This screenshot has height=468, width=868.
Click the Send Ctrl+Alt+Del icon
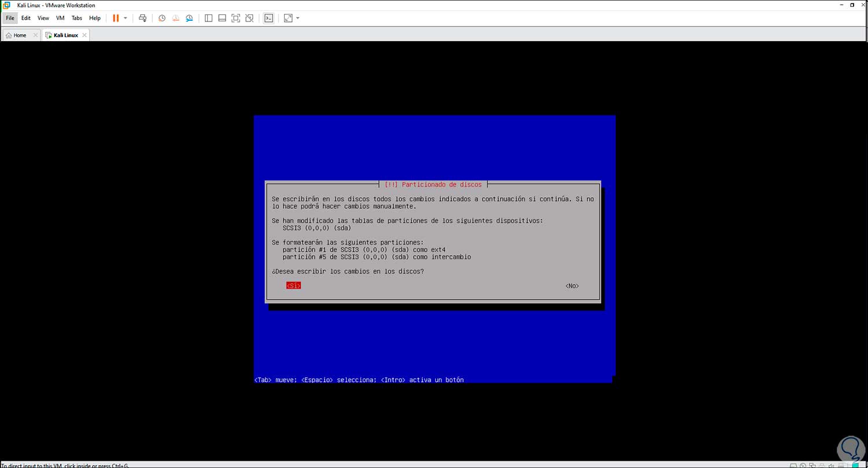[143, 18]
